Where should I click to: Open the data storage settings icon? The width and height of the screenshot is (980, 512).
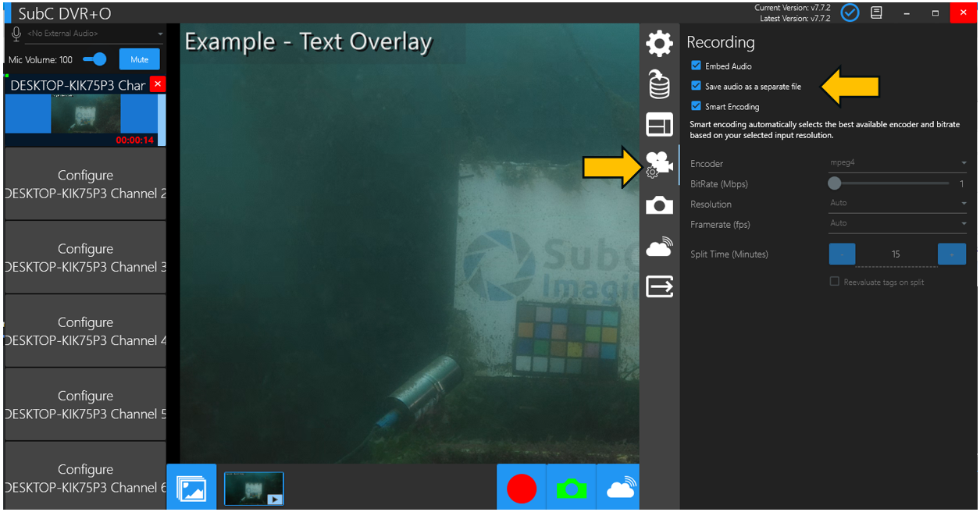tap(660, 84)
